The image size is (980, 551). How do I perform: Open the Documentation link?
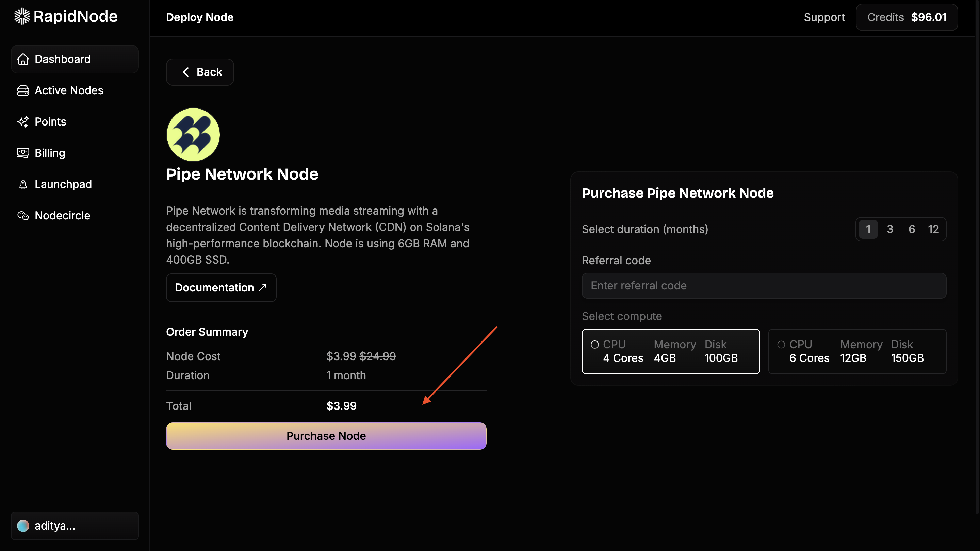221,288
